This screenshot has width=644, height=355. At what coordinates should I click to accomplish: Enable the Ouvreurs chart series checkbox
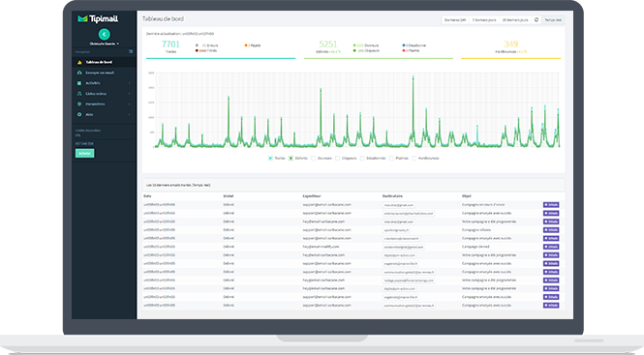click(x=314, y=158)
